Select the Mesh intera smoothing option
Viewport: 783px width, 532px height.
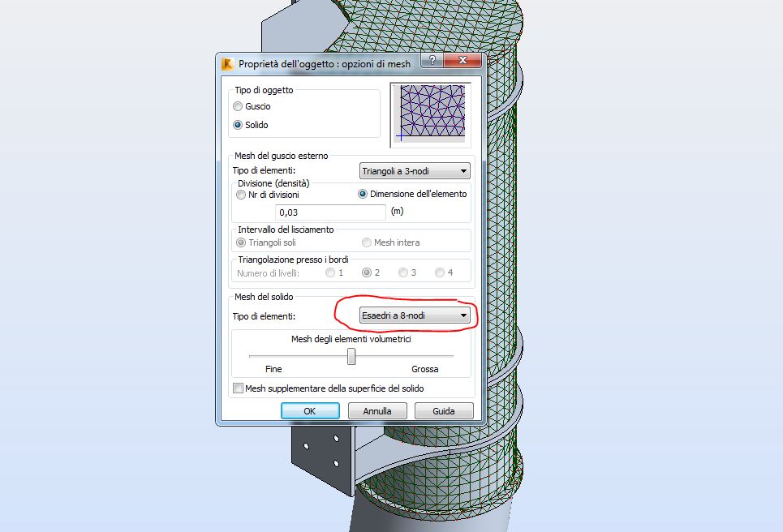pyautogui.click(x=367, y=242)
